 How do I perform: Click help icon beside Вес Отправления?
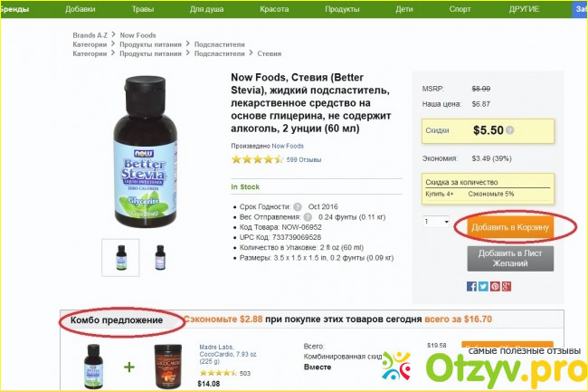point(308,217)
